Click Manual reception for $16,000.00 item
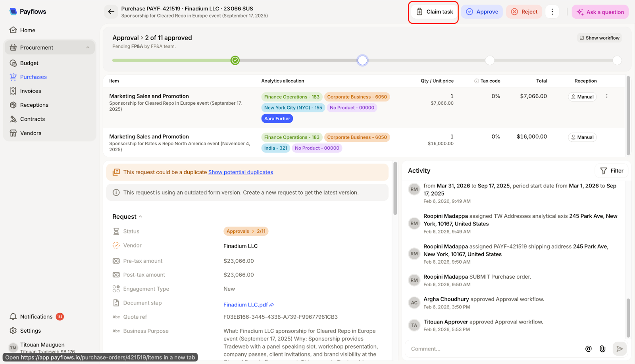Screen dimensions: 635x364 point(582,137)
